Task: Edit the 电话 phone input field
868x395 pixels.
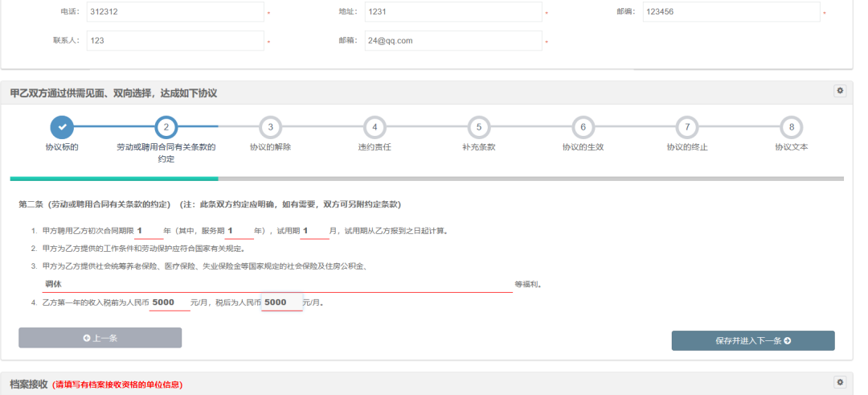Action: click(174, 12)
